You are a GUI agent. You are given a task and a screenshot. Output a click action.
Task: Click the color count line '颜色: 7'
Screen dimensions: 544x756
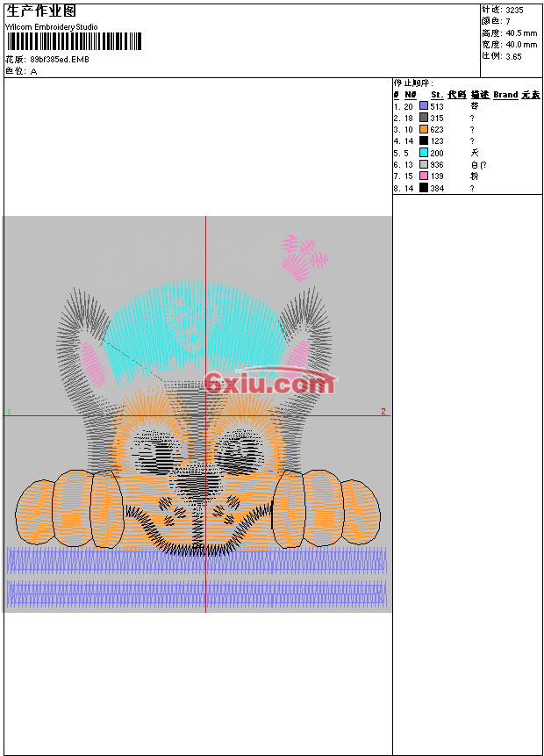click(x=496, y=21)
